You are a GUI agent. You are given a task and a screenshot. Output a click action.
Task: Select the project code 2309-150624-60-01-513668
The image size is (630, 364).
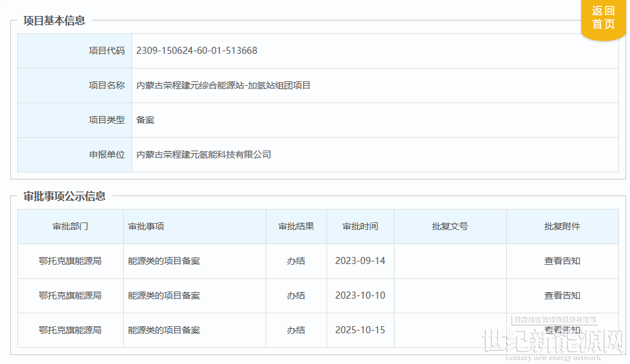pyautogui.click(x=196, y=51)
